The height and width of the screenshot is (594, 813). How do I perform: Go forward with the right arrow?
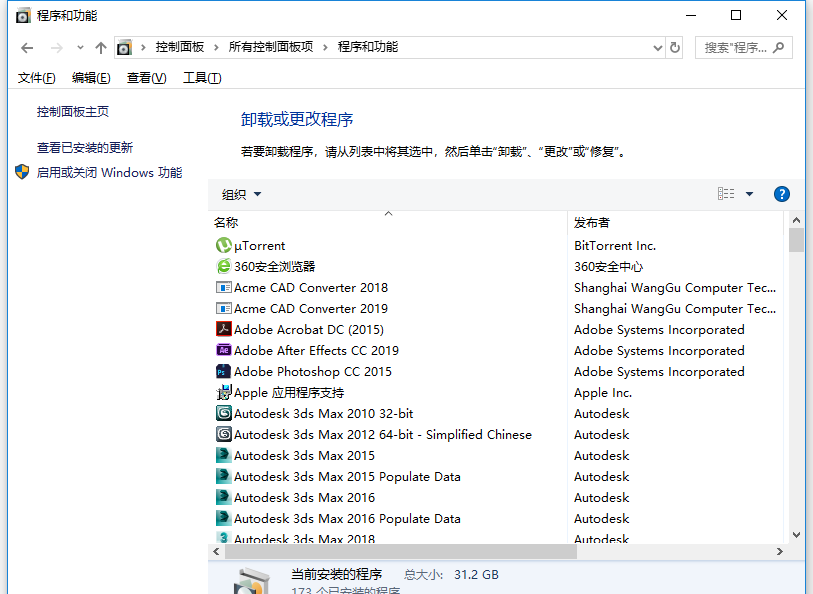click(x=57, y=48)
